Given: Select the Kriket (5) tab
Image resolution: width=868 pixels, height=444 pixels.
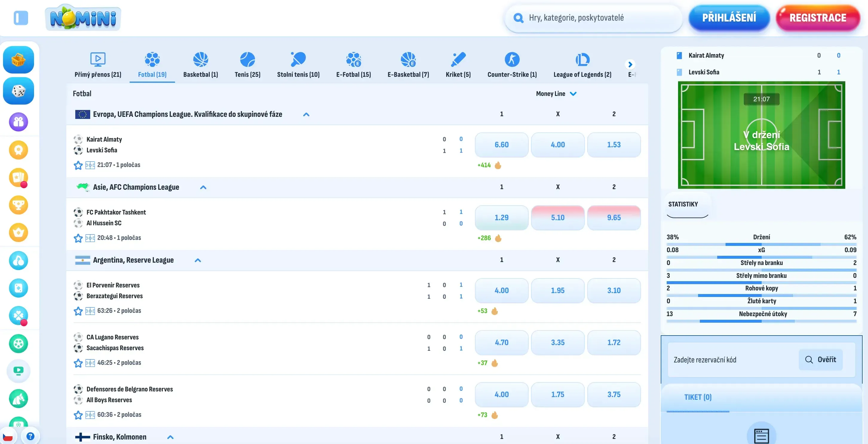Looking at the screenshot, I should (458, 65).
